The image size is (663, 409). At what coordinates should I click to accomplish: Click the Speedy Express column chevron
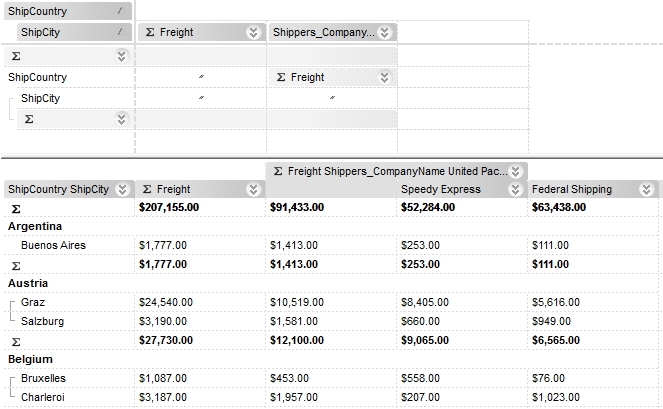[x=515, y=189]
